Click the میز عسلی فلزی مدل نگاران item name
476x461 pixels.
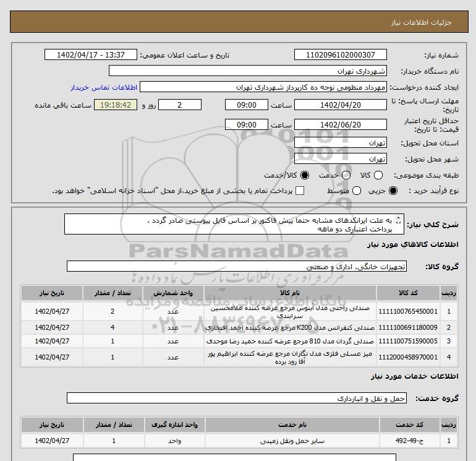tap(290, 358)
